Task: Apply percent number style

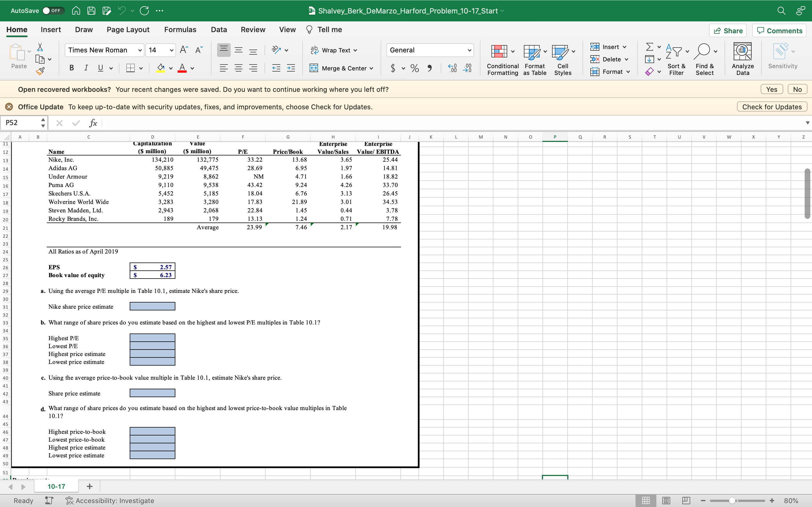Action: click(x=414, y=68)
